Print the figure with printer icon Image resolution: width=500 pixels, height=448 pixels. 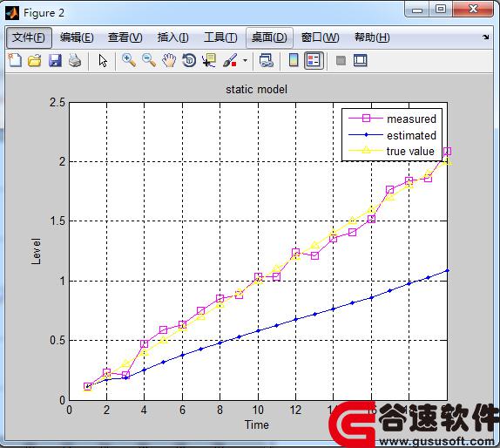point(75,60)
